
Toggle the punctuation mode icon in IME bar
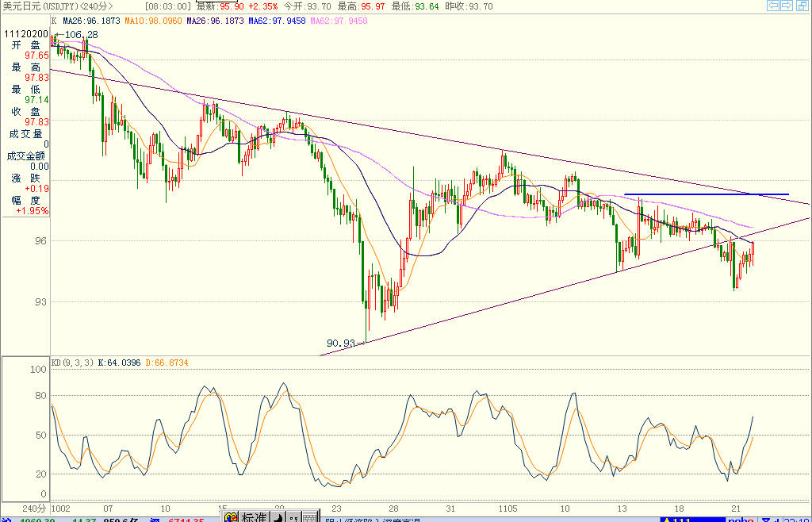tap(293, 517)
